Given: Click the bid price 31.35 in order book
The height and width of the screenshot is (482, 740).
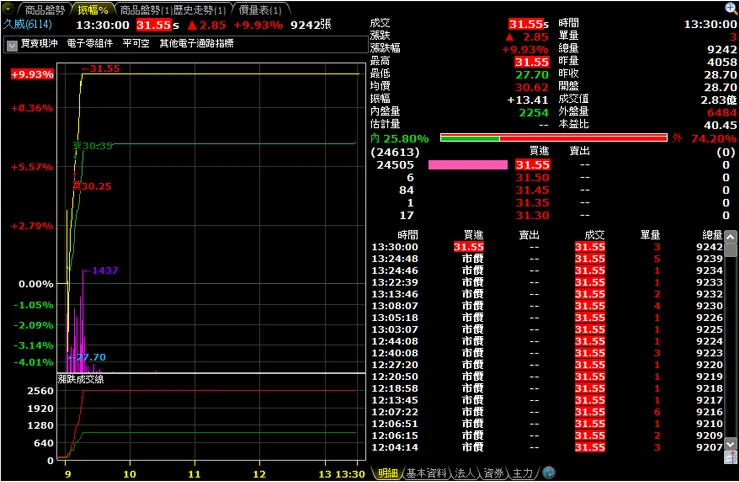Looking at the screenshot, I should point(532,203).
